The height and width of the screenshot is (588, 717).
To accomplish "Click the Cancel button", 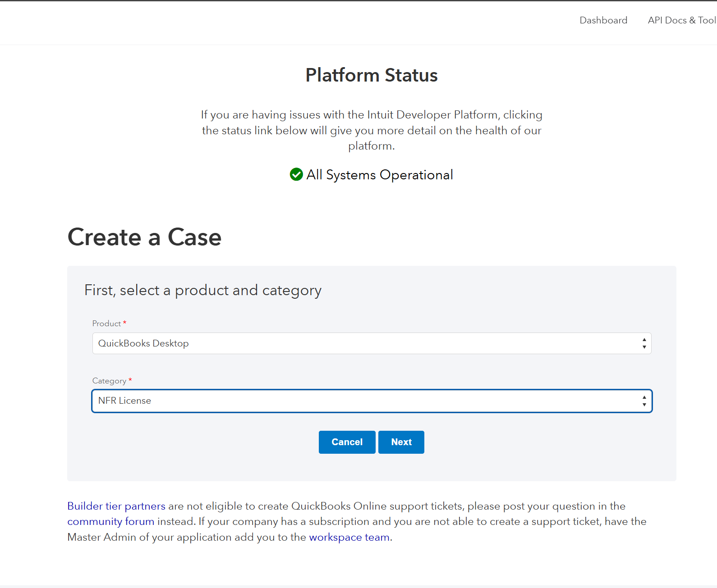I will [x=347, y=442].
